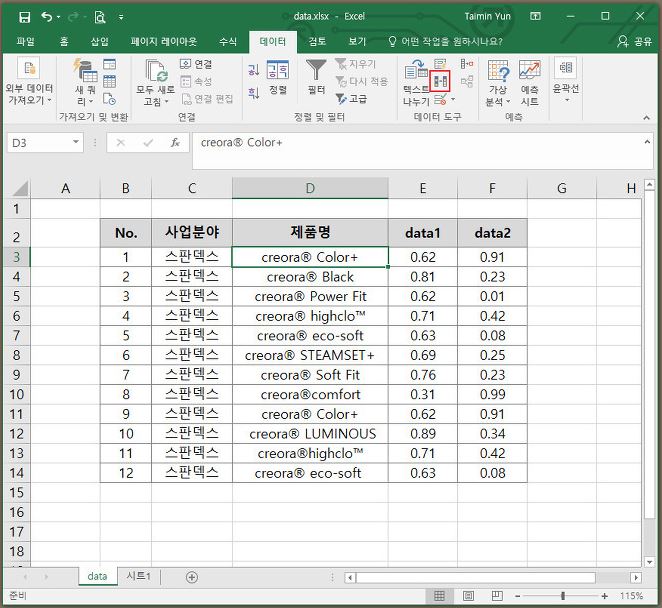Switch to the 검토 tab
This screenshot has height=608, width=662.
pyautogui.click(x=317, y=41)
